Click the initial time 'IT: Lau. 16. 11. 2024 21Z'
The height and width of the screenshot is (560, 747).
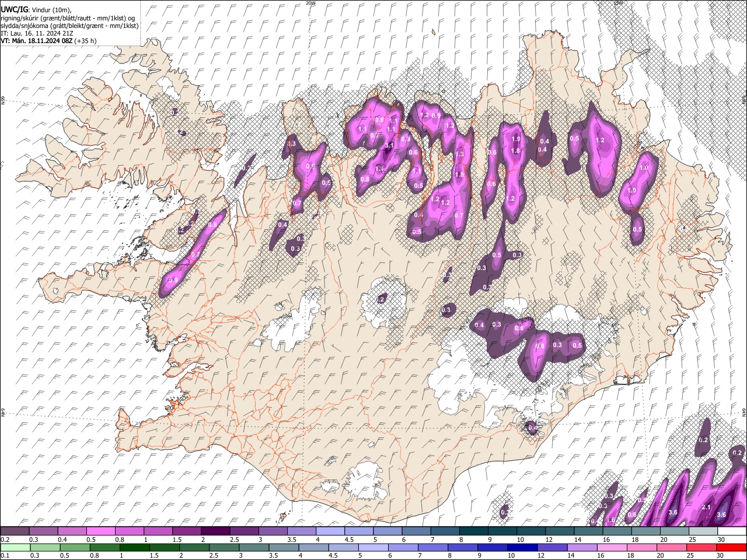click(37, 33)
